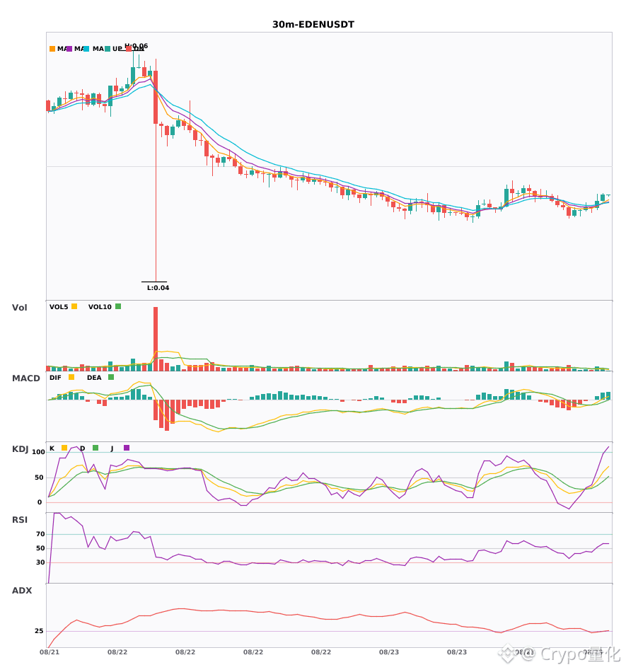The height and width of the screenshot is (672, 626).
Task: Click the DEA legend text
Action: click(x=94, y=378)
